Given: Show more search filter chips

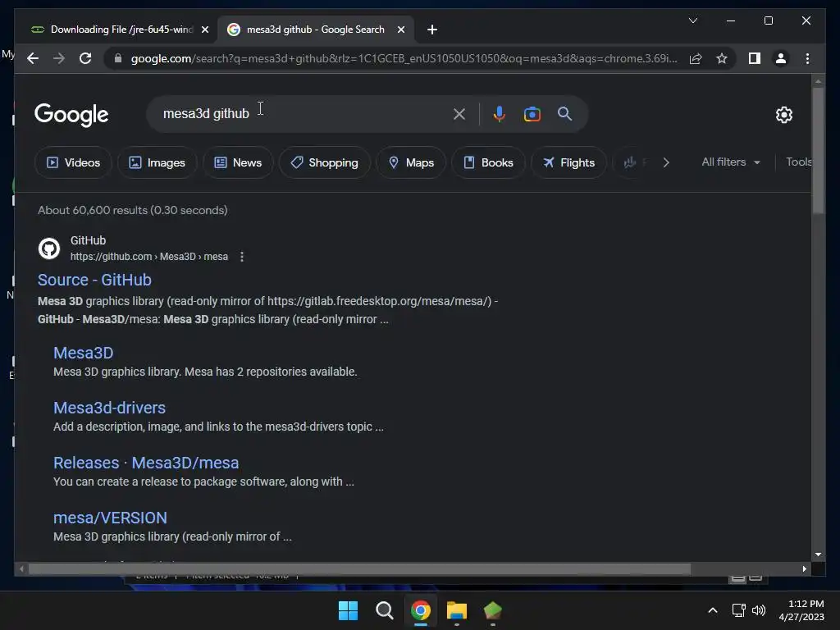Looking at the screenshot, I should tap(666, 162).
